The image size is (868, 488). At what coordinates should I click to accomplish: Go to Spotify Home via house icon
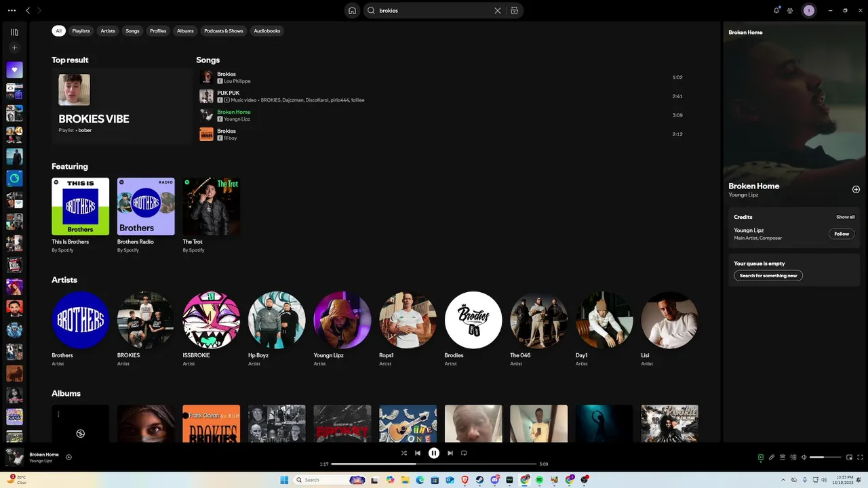(x=352, y=10)
